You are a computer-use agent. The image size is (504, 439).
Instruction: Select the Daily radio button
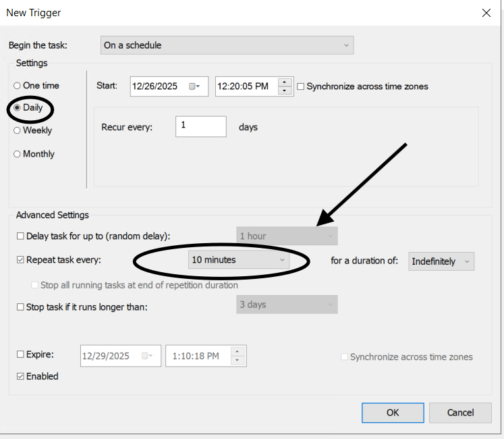pos(17,108)
